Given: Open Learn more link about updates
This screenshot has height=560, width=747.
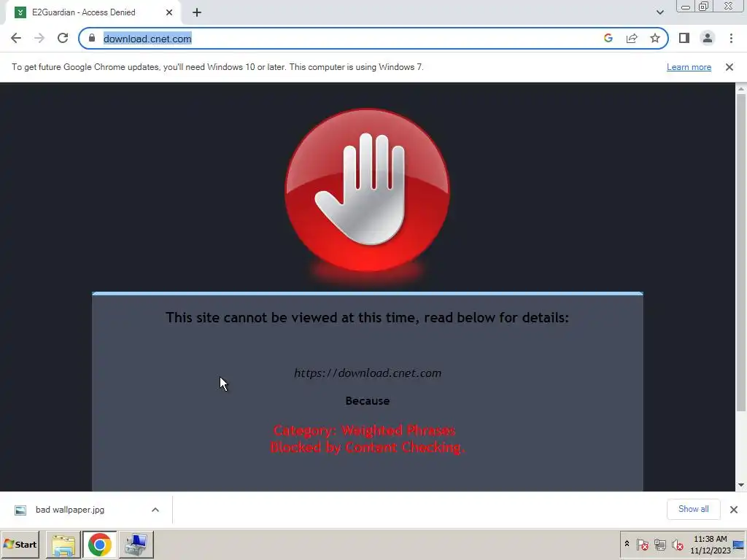Looking at the screenshot, I should (689, 67).
